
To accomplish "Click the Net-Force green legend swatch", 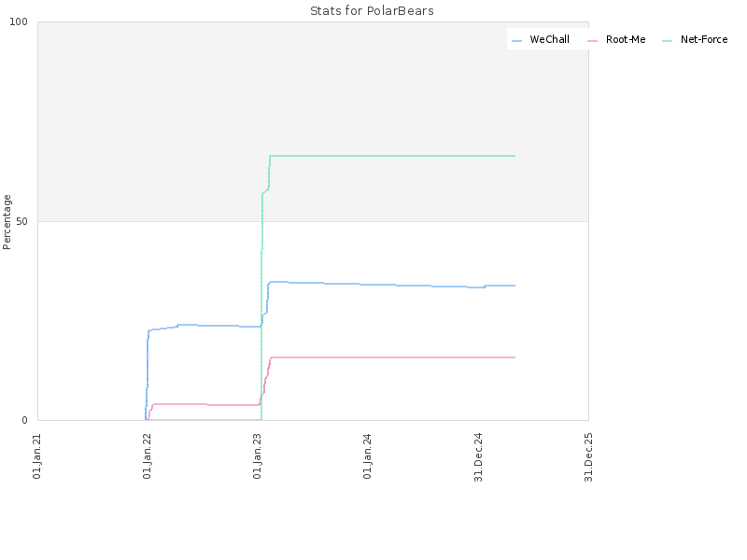I will pyautogui.click(x=667, y=41).
